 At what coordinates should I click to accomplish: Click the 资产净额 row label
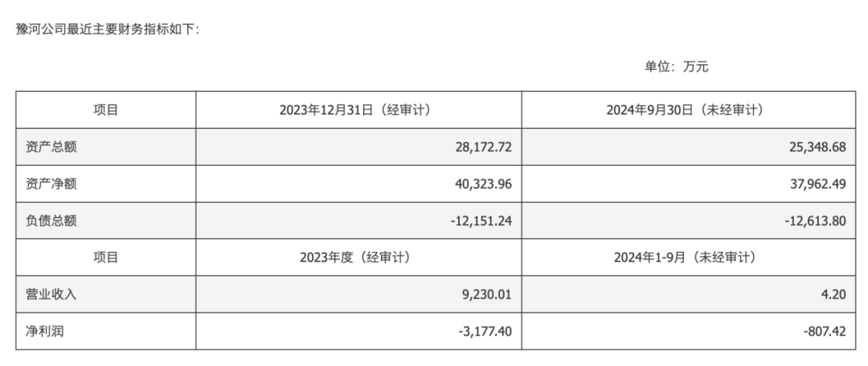point(51,184)
